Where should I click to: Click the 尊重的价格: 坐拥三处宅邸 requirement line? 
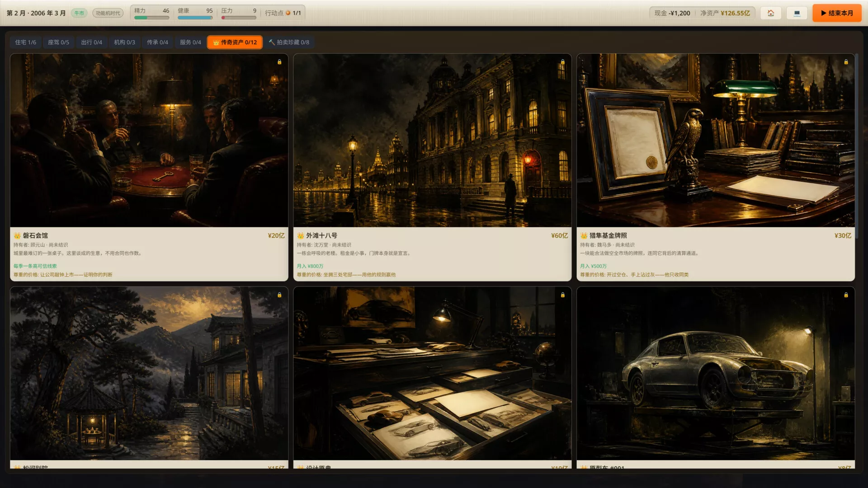tap(346, 275)
